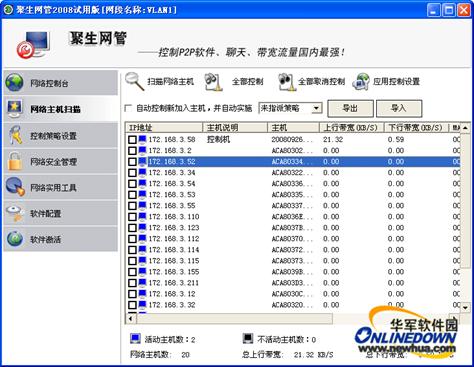Click 全部控制 text button
Viewport: 474px width, 367px height.
[x=248, y=81]
